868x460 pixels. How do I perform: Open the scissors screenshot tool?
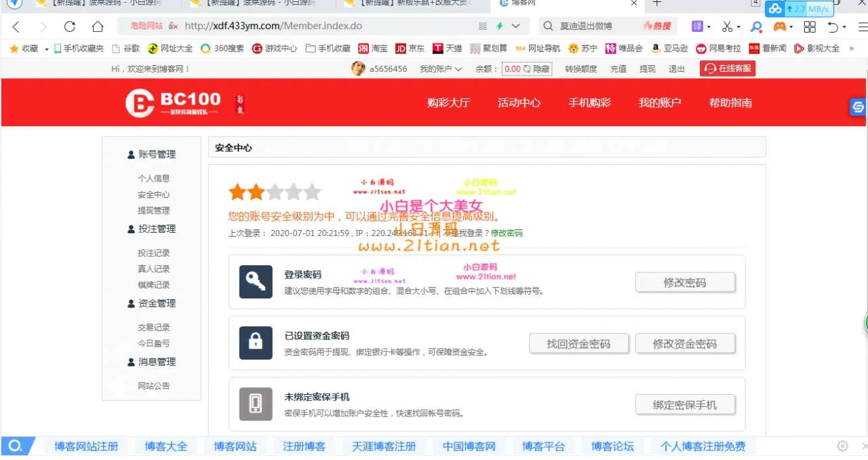[727, 26]
